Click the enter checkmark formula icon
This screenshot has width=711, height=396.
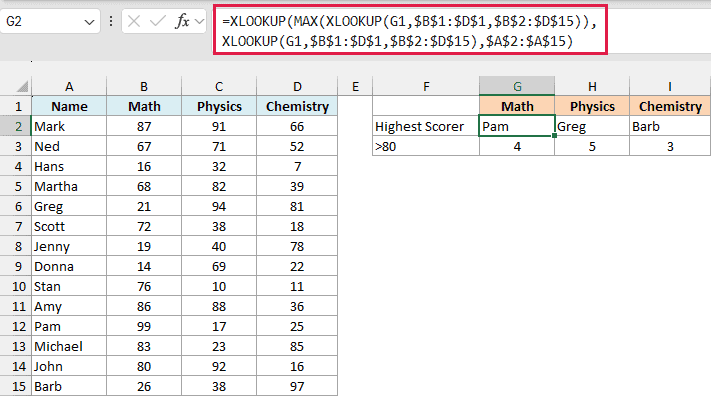coord(158,21)
